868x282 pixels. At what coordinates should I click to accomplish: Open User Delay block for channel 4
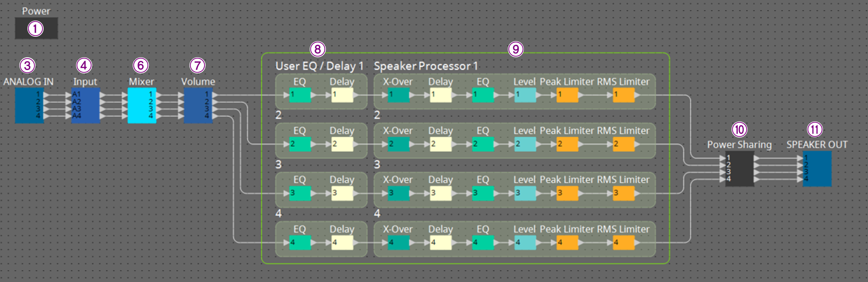click(342, 242)
